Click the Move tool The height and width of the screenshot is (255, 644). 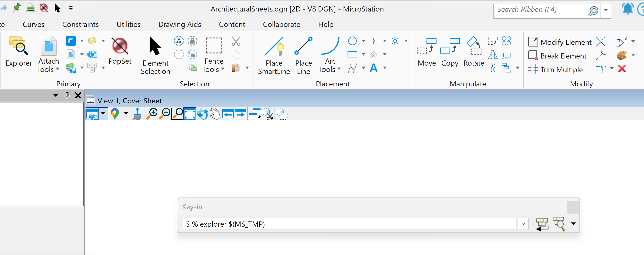click(427, 52)
